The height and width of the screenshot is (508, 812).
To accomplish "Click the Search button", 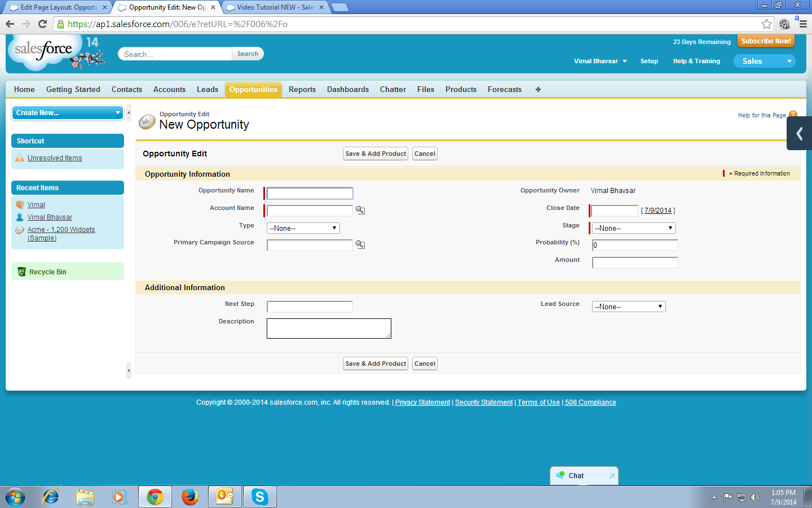I will click(248, 54).
